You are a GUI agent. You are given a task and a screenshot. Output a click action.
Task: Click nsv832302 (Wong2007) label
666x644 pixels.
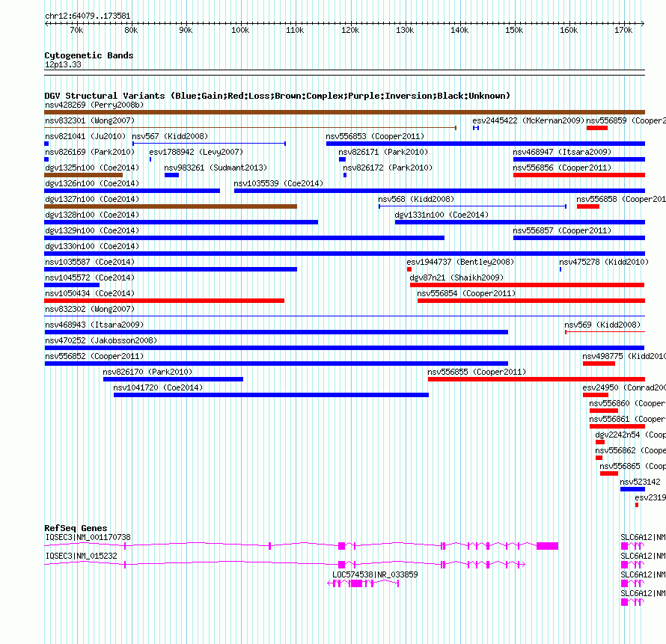pyautogui.click(x=90, y=309)
